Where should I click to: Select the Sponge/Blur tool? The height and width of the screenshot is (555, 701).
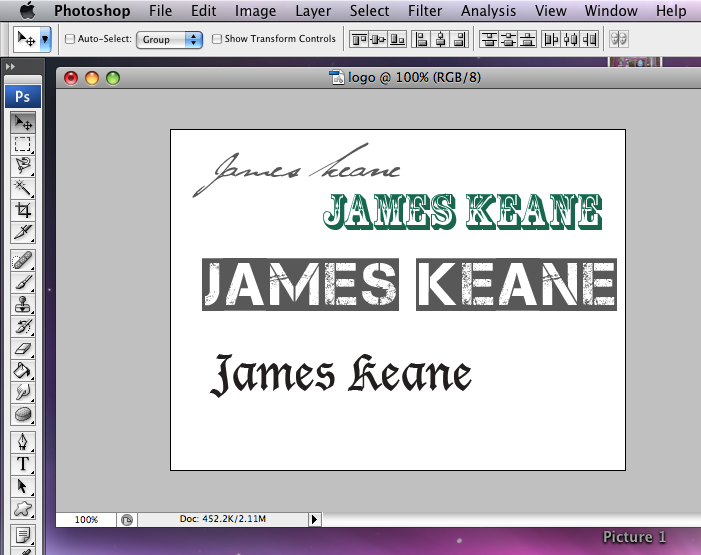coord(23,415)
